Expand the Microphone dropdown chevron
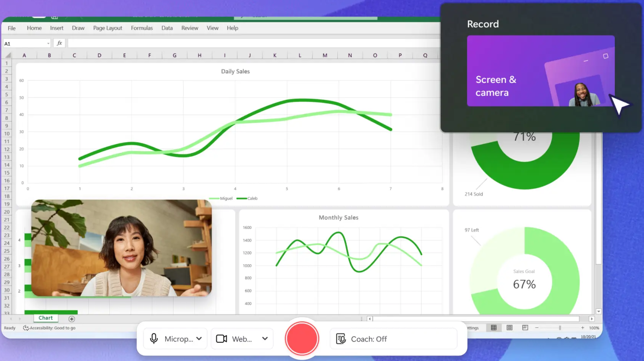Viewport: 644px width, 361px height. pos(199,339)
